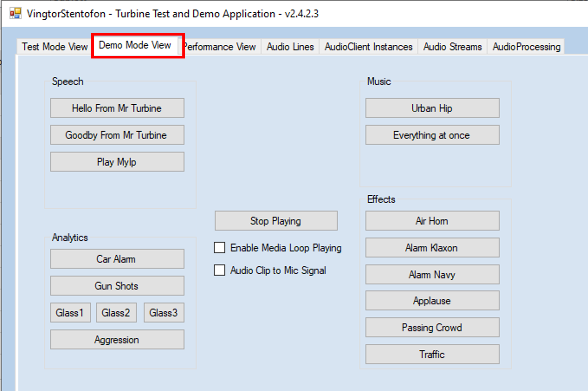Trigger the Alarm Klaxon effect
Image resolution: width=588 pixels, height=391 pixels.
coord(432,248)
